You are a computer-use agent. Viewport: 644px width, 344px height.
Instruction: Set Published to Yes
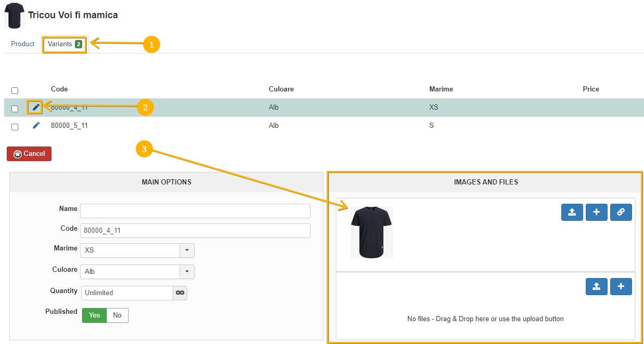(94, 315)
